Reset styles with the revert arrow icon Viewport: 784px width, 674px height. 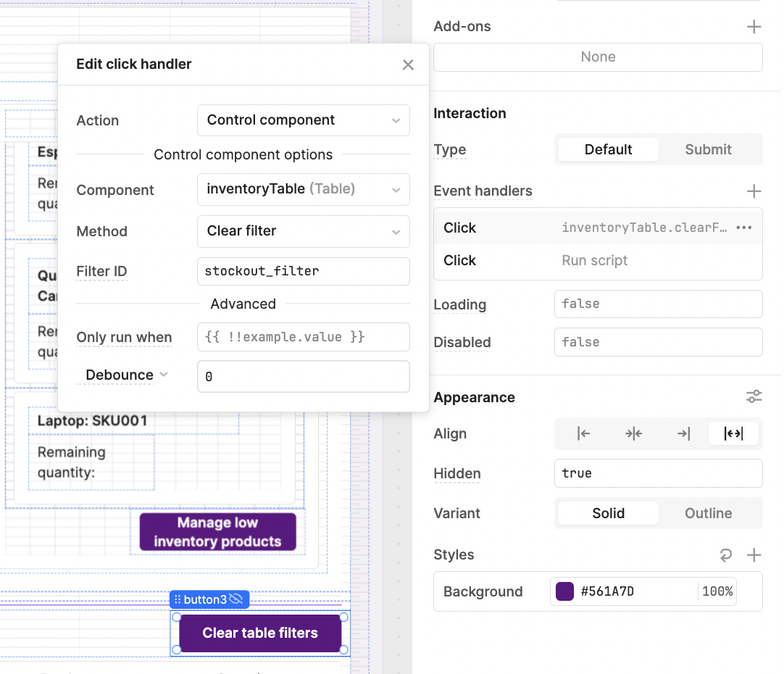pos(725,554)
